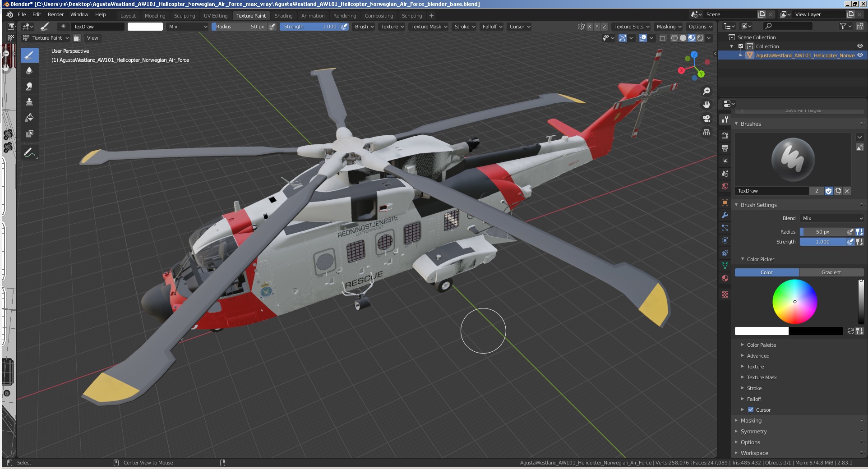Open the View Layer properties tab
The image size is (868, 469).
725,161
